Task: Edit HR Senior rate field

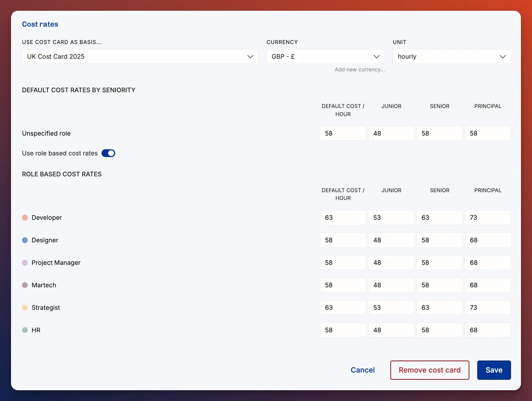Action: tap(440, 330)
